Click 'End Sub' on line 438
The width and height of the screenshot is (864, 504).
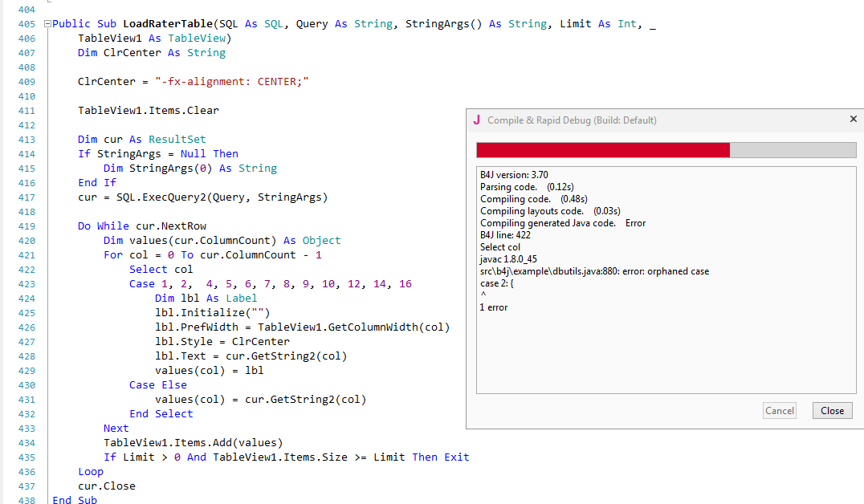[x=75, y=499]
